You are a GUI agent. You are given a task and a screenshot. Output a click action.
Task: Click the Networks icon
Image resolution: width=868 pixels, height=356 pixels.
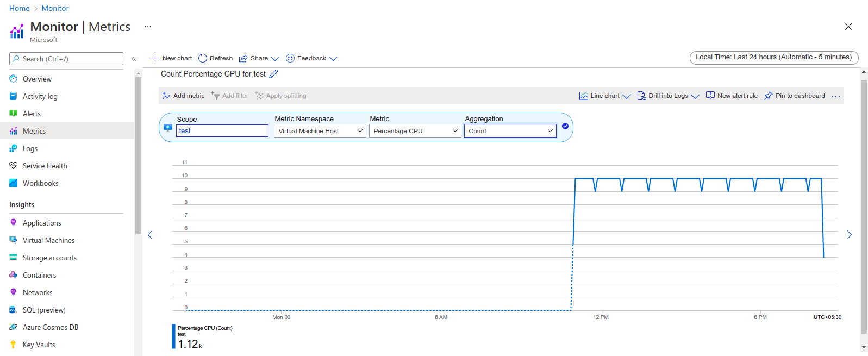14,292
